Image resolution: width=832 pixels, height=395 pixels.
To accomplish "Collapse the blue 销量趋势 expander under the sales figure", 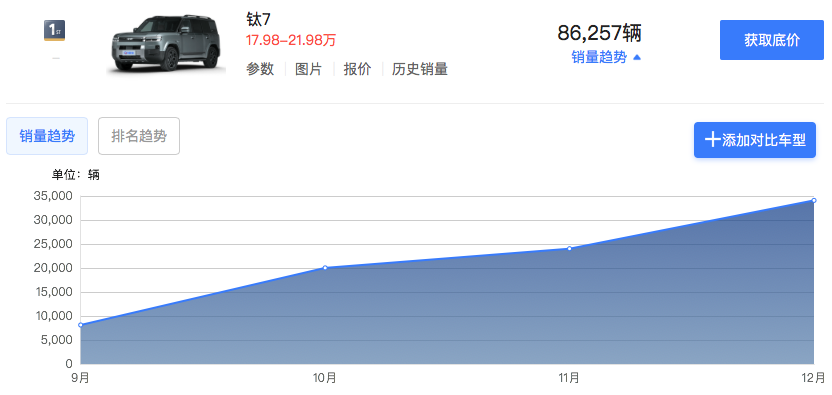I will click(606, 57).
